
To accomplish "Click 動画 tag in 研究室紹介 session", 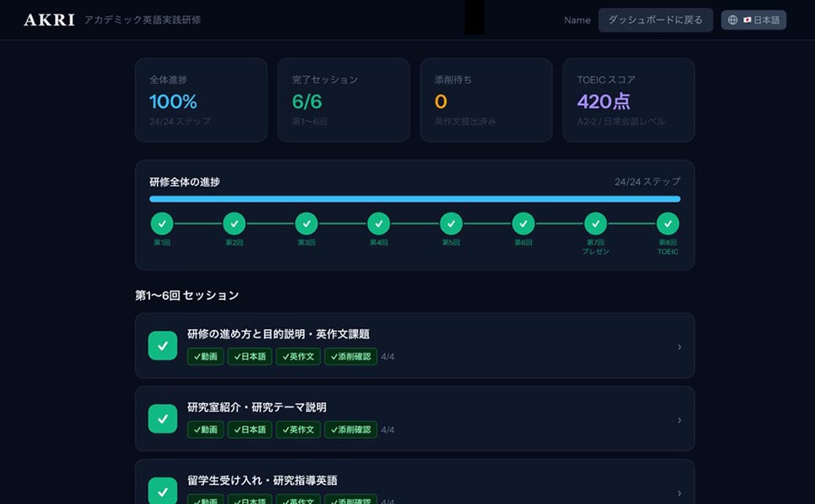I will (205, 430).
